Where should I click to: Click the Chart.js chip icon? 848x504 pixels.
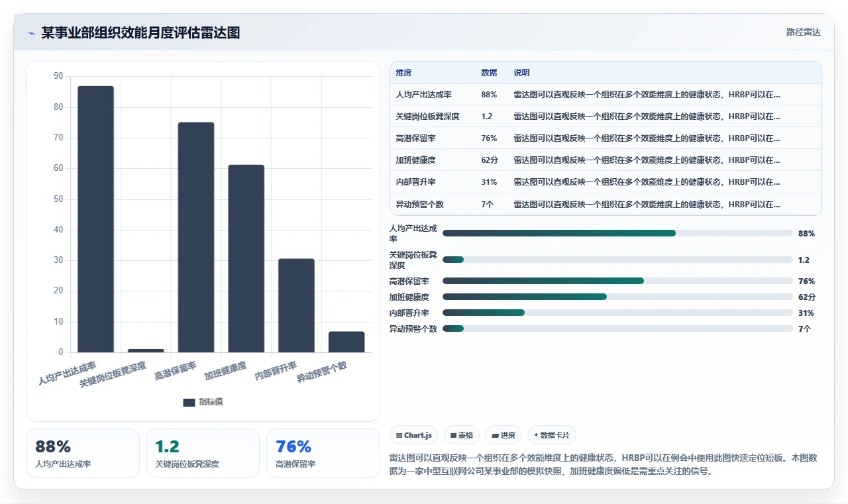pos(399,436)
